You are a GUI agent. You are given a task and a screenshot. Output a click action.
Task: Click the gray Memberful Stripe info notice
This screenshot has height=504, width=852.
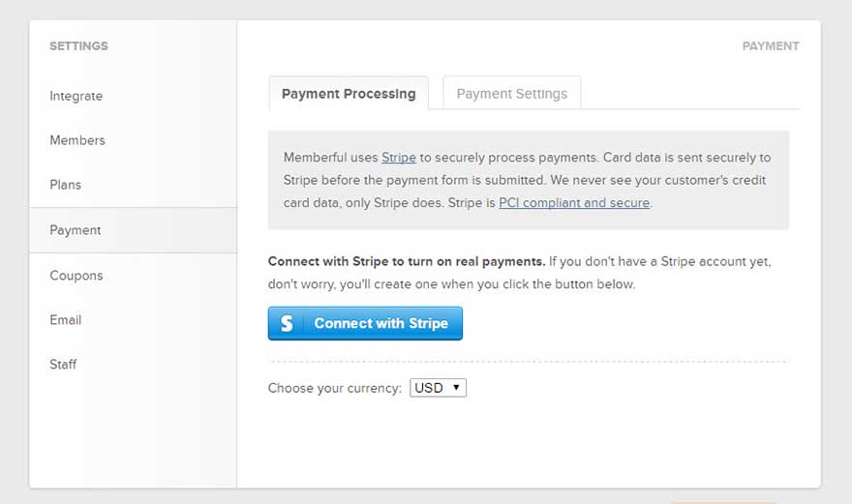pos(528,180)
